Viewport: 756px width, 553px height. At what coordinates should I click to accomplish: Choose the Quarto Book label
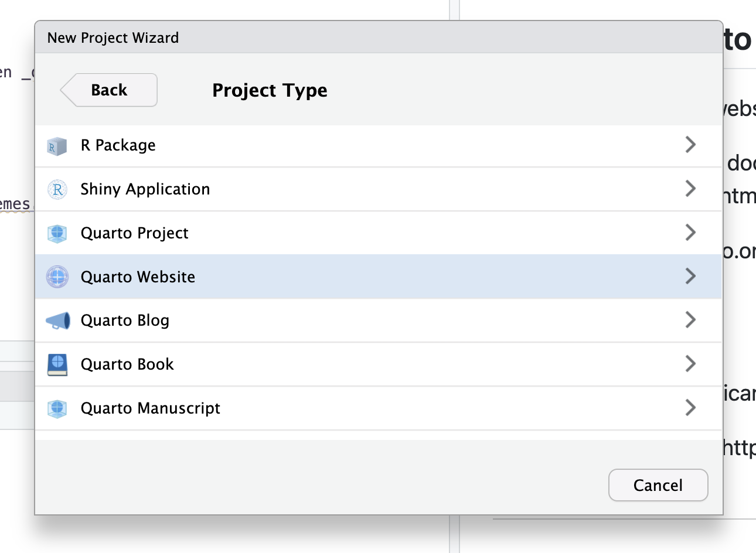(127, 364)
